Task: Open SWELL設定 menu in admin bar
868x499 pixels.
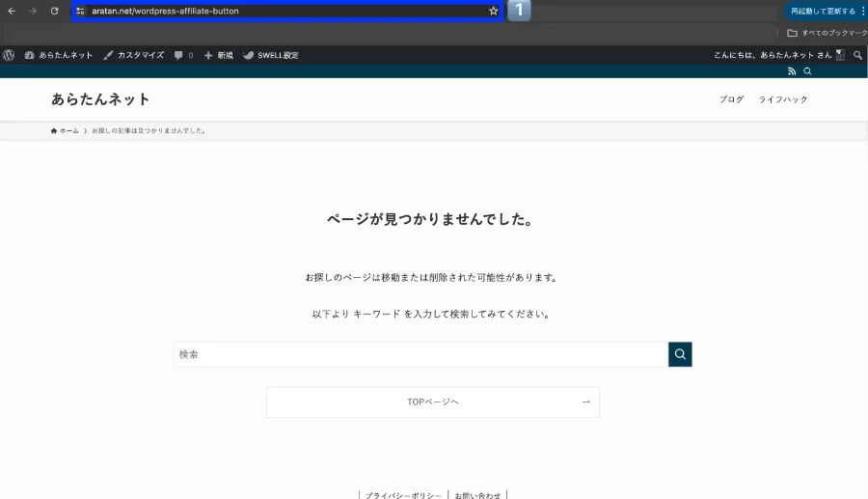Action: (271, 55)
